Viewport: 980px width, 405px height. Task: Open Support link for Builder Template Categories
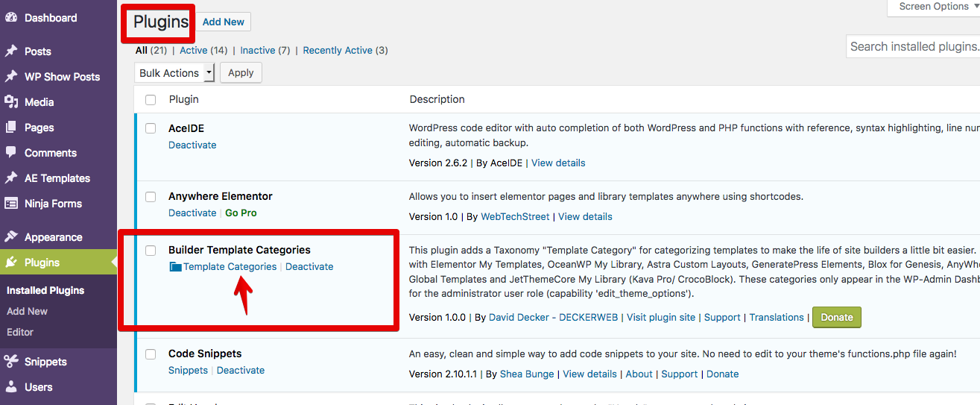click(722, 317)
